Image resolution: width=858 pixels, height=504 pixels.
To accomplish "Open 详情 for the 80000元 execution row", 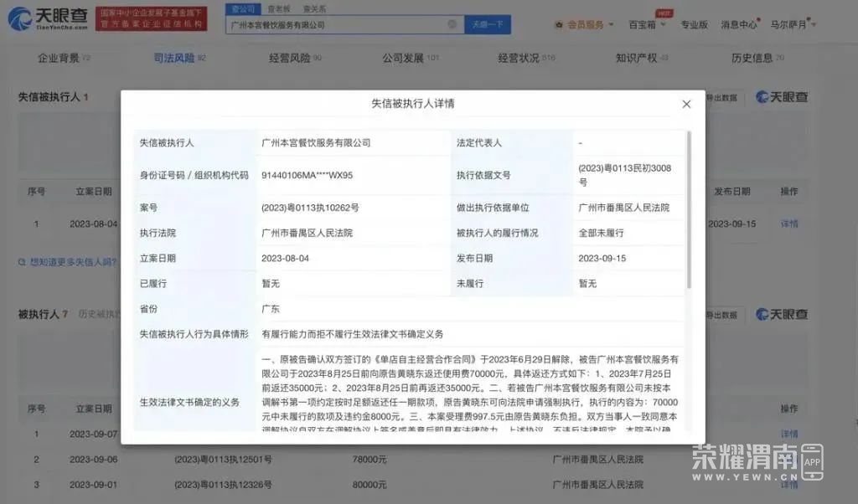I will [789, 485].
